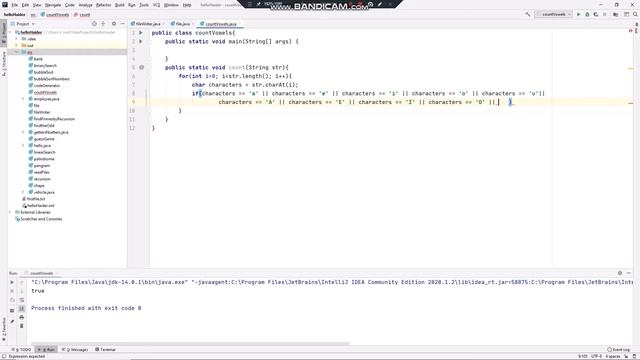Expand External Libraries node
This screenshot has height=360, width=640.
10,212
